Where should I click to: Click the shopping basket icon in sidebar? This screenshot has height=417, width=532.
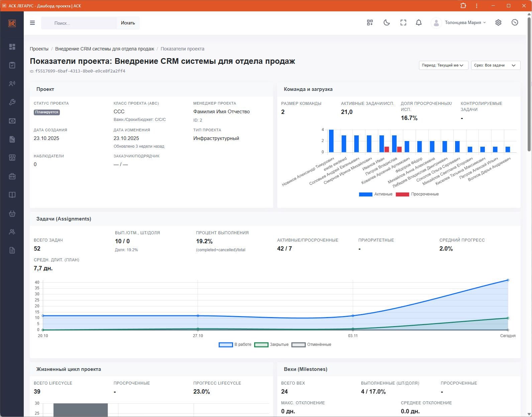(x=12, y=214)
